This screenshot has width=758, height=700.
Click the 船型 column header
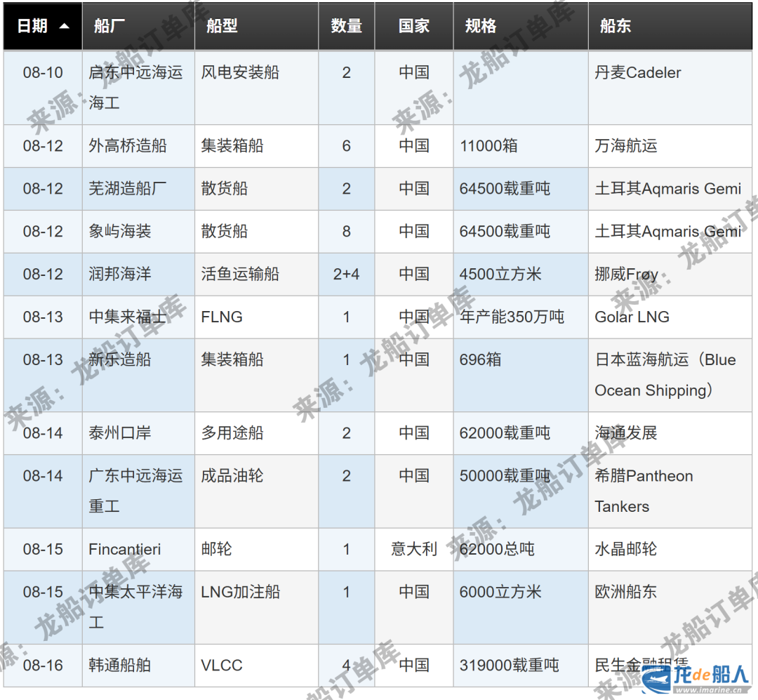tap(256, 26)
